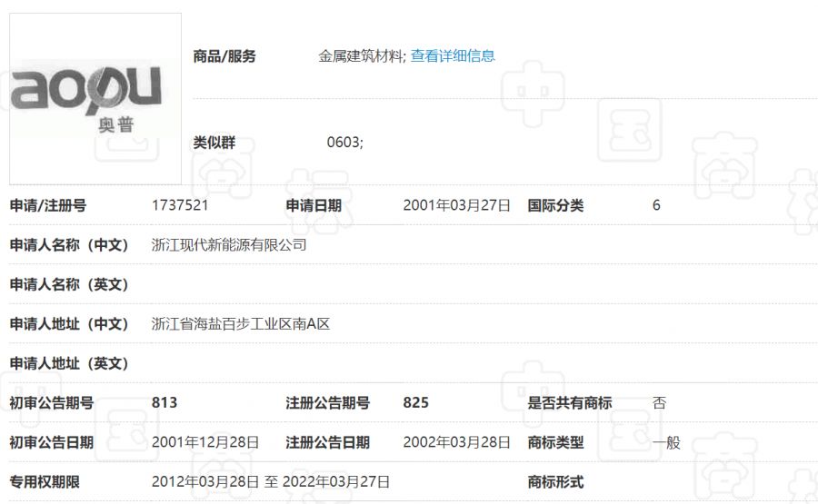818x504 pixels.
Task: Select applicant name 浙江现代新能源有限公司
Action: tap(229, 245)
